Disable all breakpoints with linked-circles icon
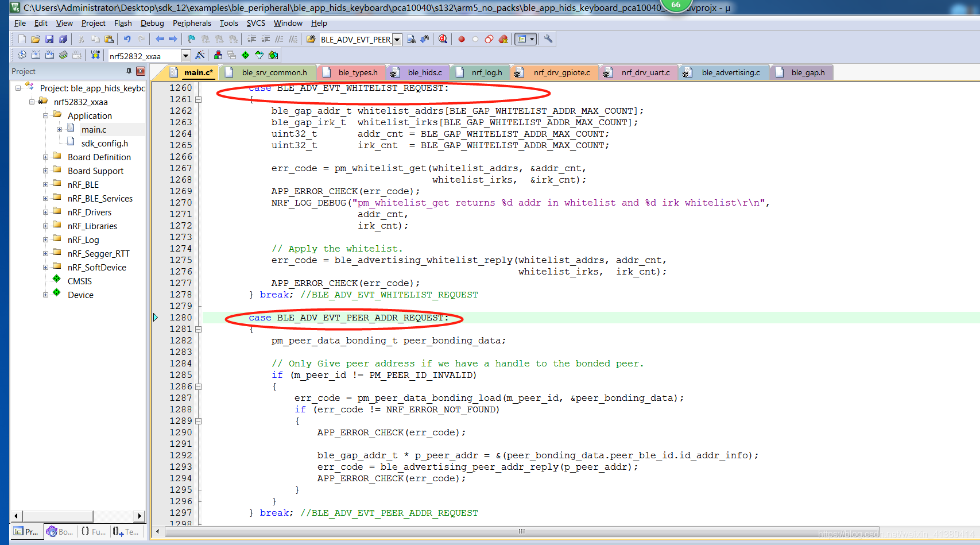 (489, 39)
